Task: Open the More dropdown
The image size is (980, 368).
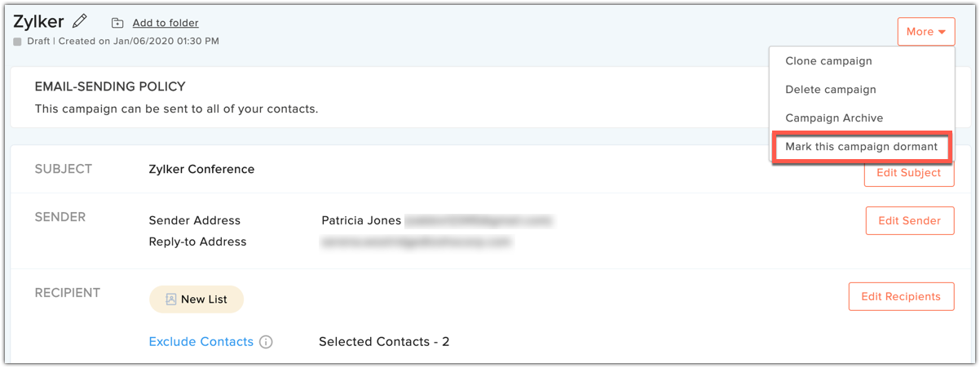Action: [925, 32]
